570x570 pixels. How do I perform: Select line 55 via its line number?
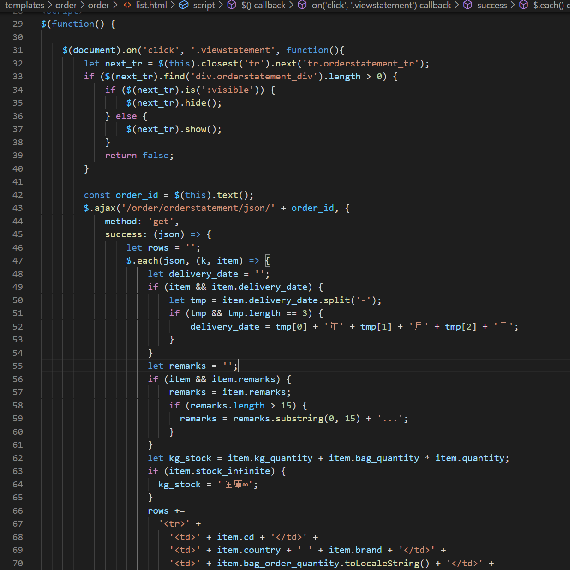[17, 366]
